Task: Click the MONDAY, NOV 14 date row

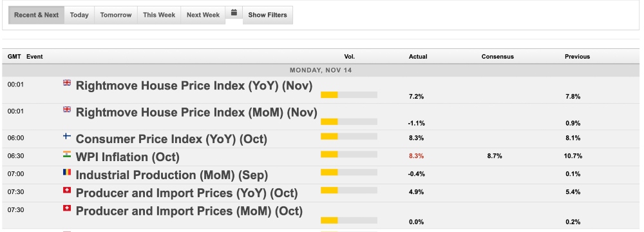Action: point(321,70)
